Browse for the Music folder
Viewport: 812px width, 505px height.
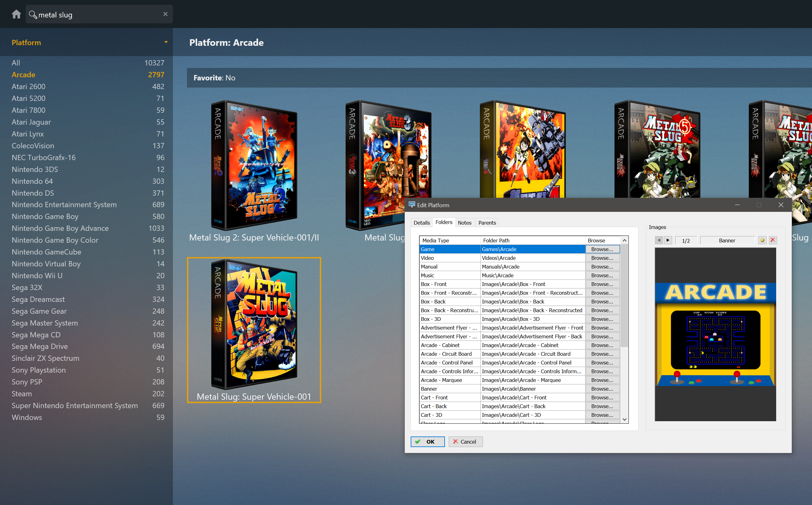coord(602,275)
